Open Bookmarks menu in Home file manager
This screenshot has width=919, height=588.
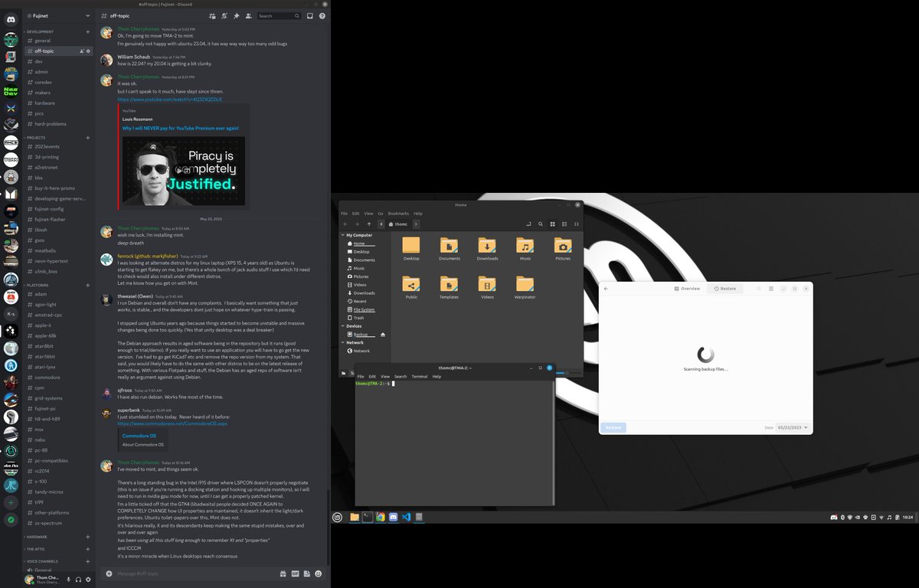398,214
